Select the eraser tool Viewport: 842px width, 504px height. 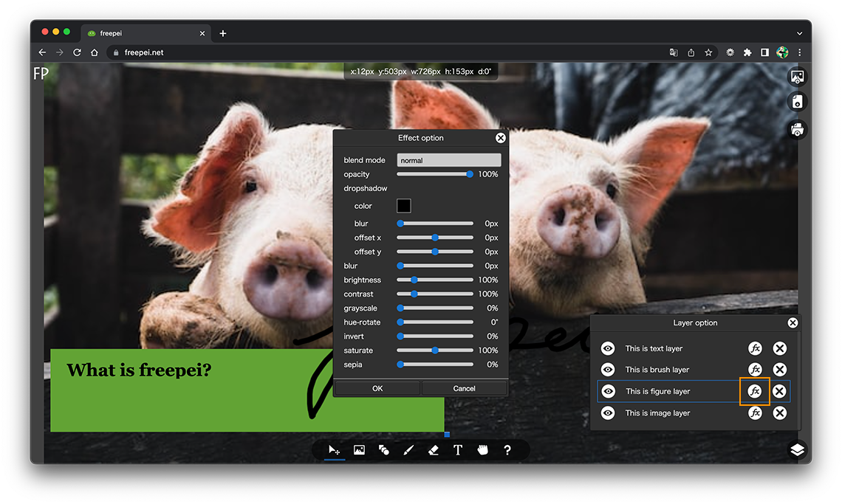tap(434, 450)
